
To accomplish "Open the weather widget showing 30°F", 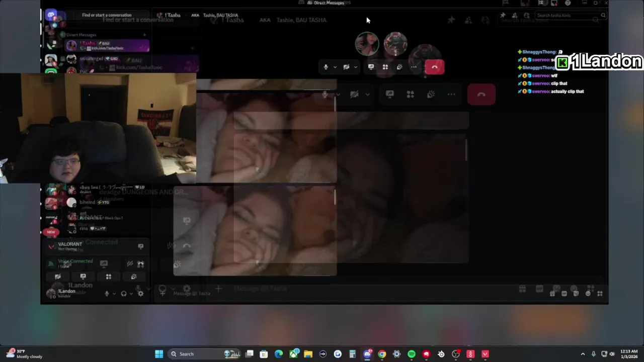I will [x=24, y=354].
